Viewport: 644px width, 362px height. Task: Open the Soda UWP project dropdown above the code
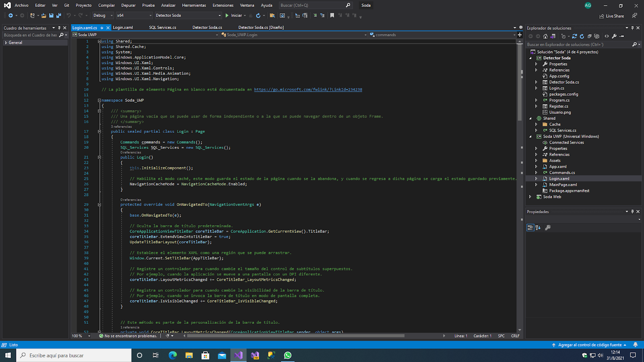point(145,35)
